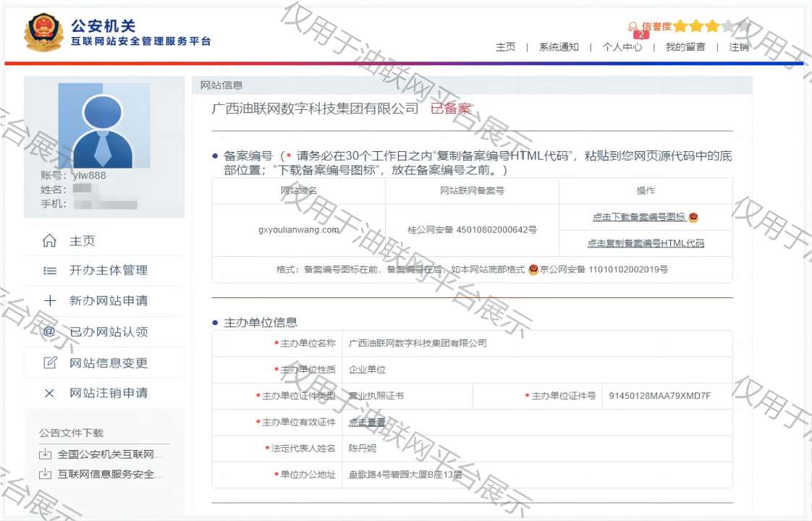Viewport: 812px width, 521px height.
Task: Download 互联网信息服务安全 announcement file
Action: 110,473
